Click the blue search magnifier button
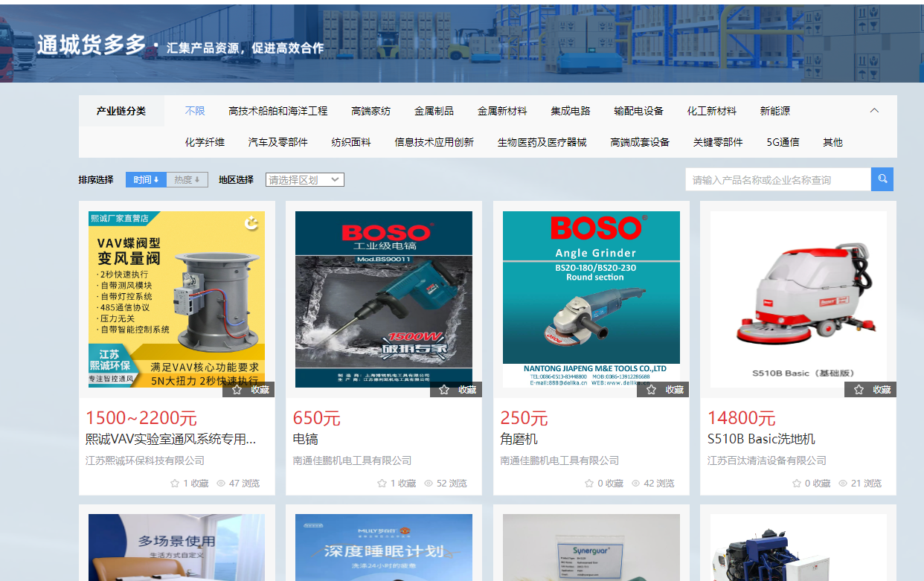Viewport: 924px width, 581px height. 882,179
